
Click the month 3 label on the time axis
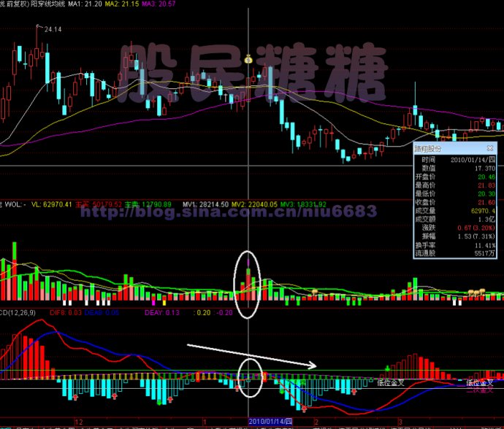(x=400, y=422)
